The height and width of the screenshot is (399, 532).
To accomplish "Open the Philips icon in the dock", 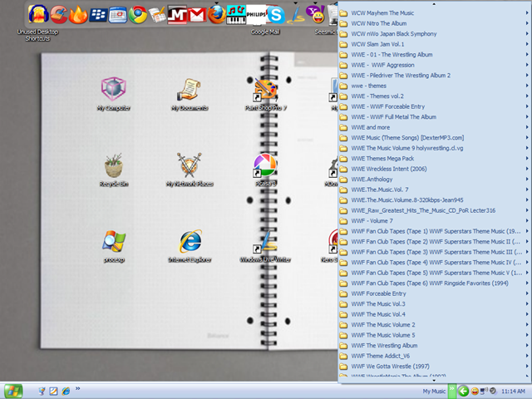I will (x=256, y=14).
